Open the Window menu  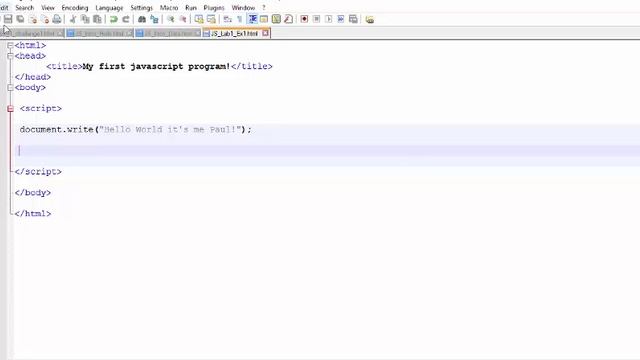pos(243,8)
